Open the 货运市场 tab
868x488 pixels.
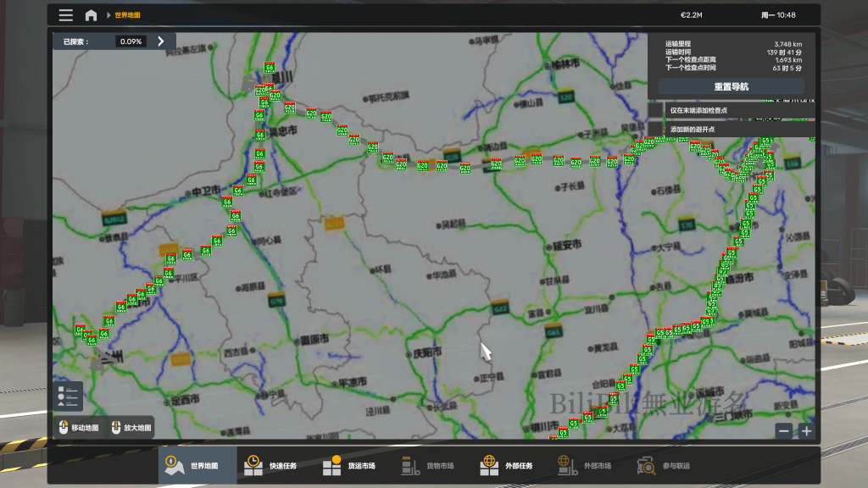coord(352,465)
